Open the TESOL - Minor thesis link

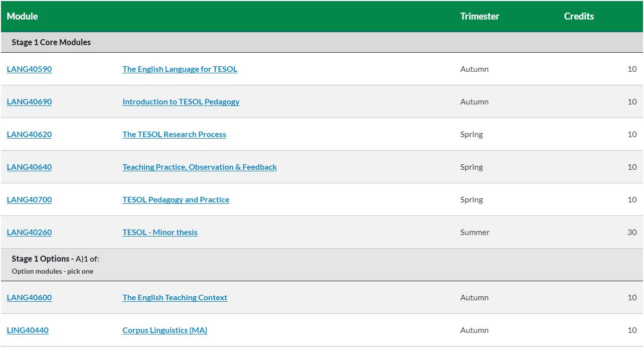159,232
